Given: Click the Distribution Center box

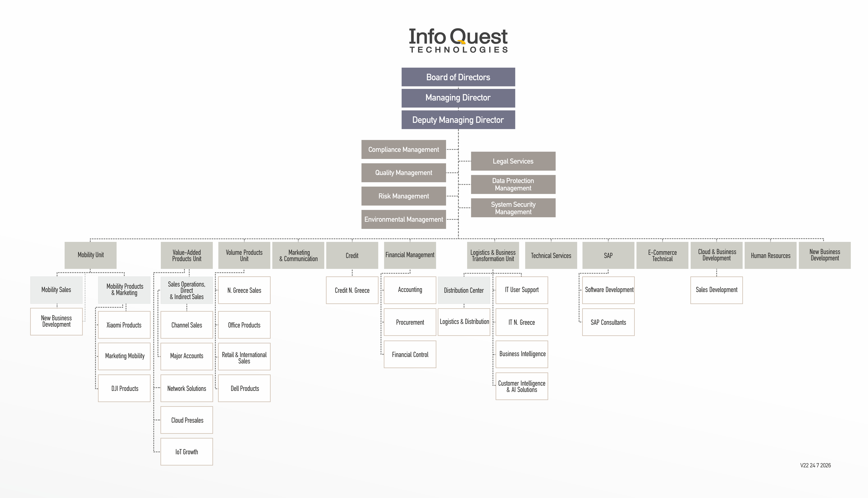Looking at the screenshot, I should [x=464, y=290].
